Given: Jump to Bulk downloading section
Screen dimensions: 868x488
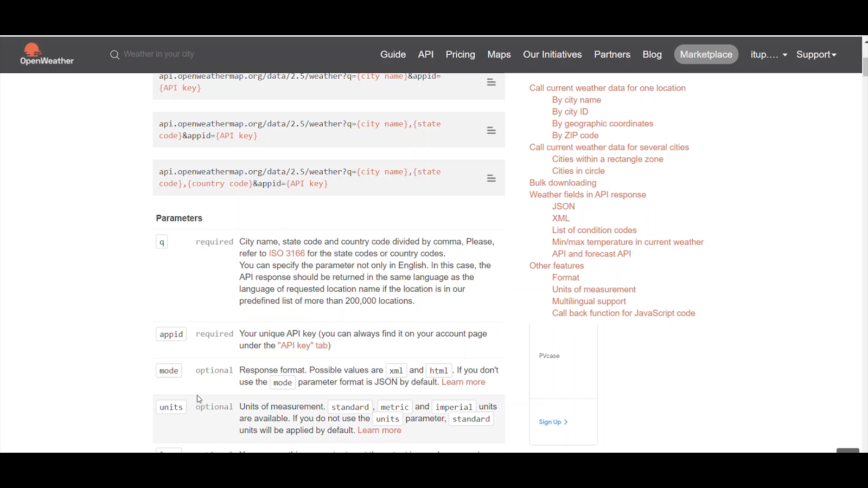Looking at the screenshot, I should pos(563,183).
